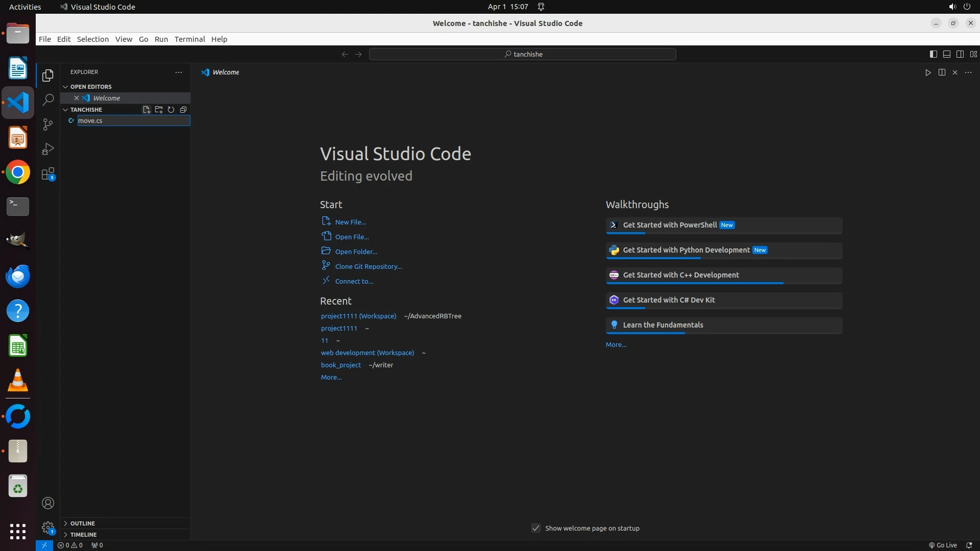This screenshot has width=980, height=551.
Task: Open Run and Debug view
Action: point(48,149)
